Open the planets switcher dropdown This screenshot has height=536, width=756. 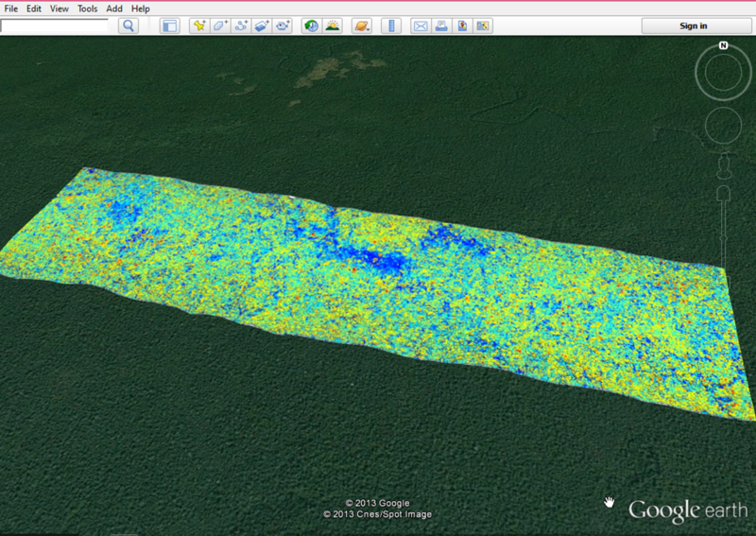(x=362, y=26)
